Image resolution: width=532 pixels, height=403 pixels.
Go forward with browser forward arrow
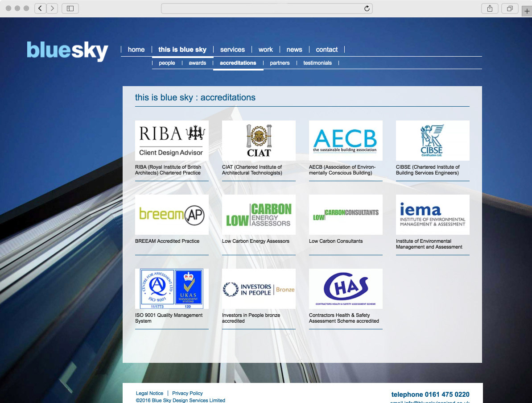[x=52, y=8]
